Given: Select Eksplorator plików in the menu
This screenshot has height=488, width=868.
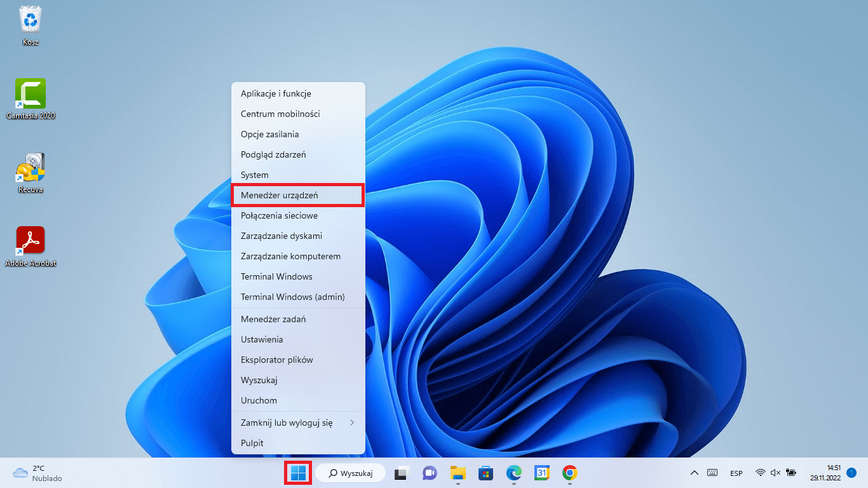Looking at the screenshot, I should (298, 360).
